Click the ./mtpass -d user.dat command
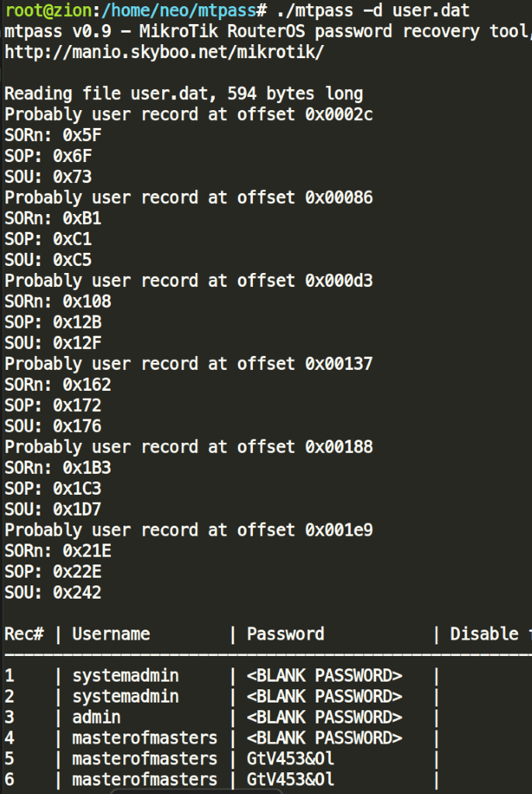Viewport: 532px width, 794px height. coord(373,11)
